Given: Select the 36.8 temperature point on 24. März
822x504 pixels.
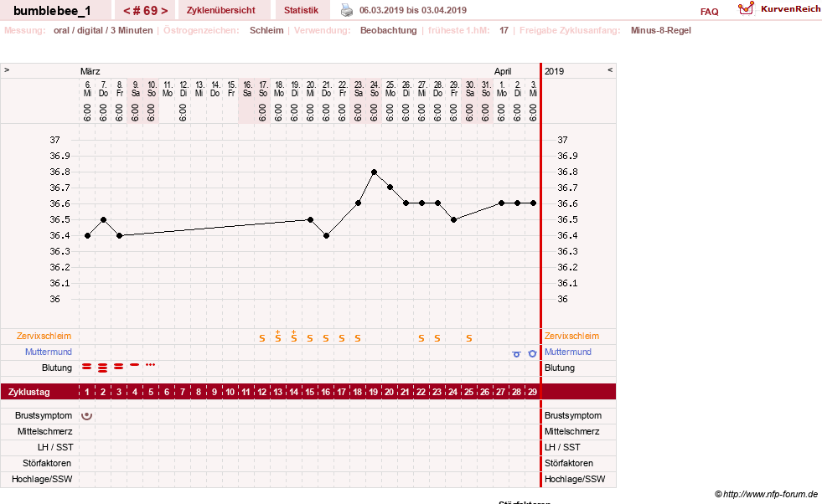Looking at the screenshot, I should (374, 172).
